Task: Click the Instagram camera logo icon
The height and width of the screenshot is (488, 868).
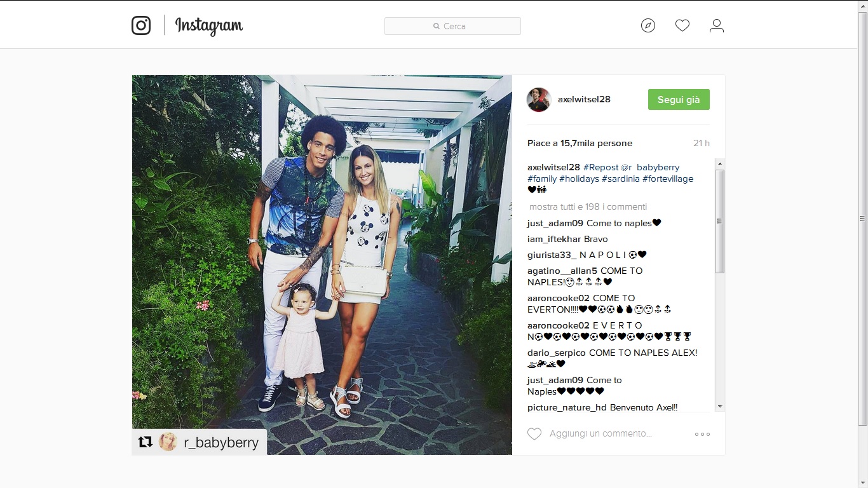Action: click(141, 25)
